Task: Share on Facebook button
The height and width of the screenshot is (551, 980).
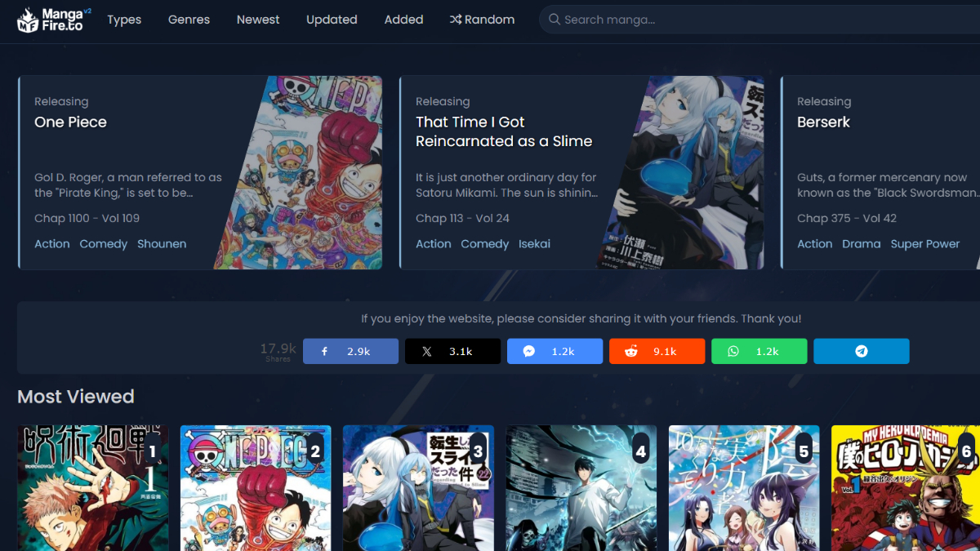Action: tap(350, 351)
